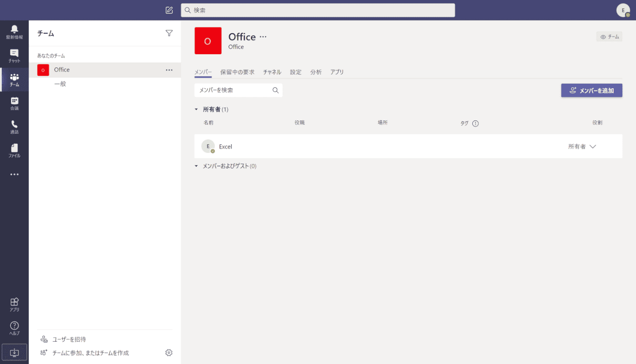
Task: Click the download desktop app icon
Action: coord(14,352)
